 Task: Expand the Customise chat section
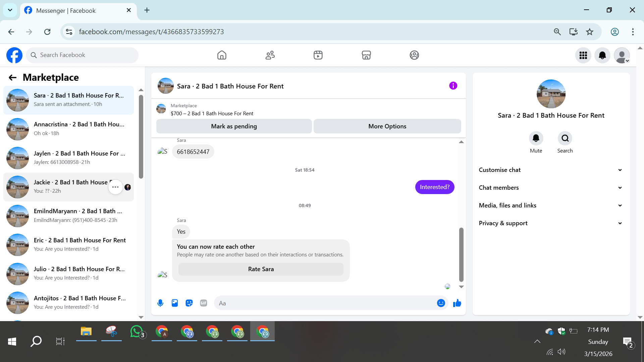(551, 170)
